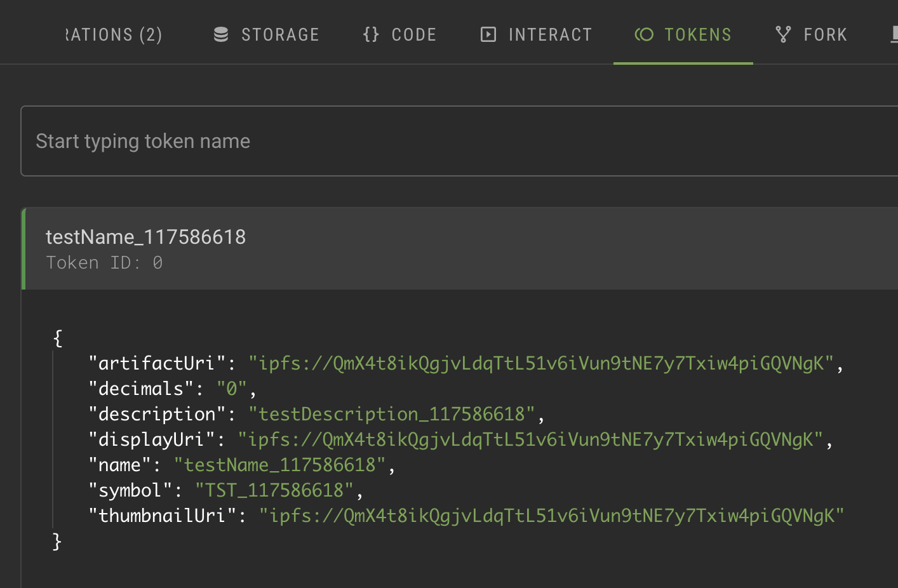Viewport: 898px width, 588px height.
Task: Collapse JSON at the opening curly brace
Action: pyautogui.click(x=58, y=338)
